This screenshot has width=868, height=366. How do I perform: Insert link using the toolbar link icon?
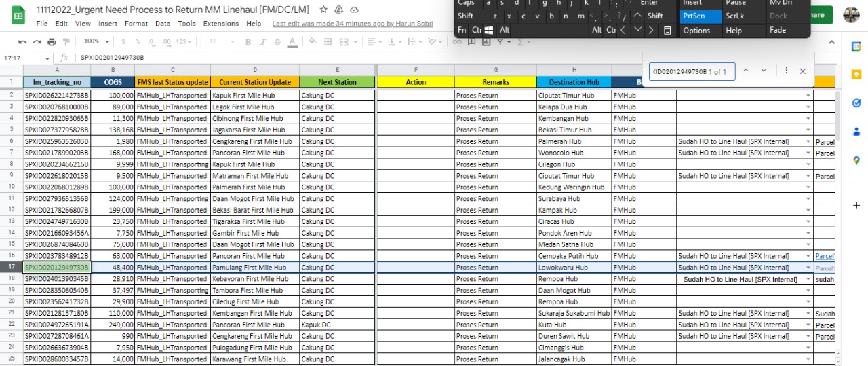(457, 42)
